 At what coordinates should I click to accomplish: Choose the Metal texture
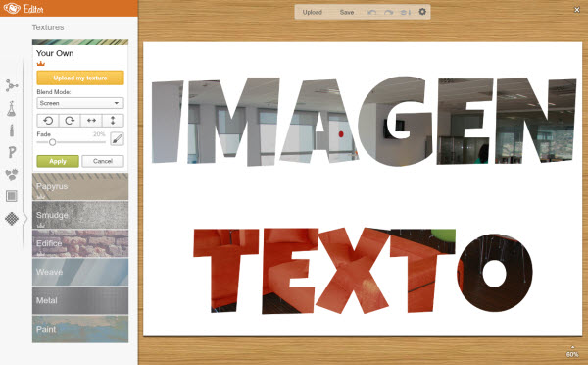tap(80, 300)
